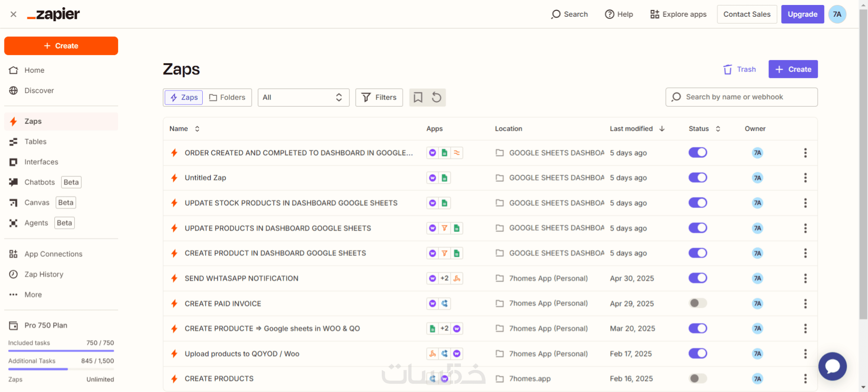Screen dimensions: 868x392
Task: Click the owner avatar on Untitled Zap row
Action: (758, 178)
